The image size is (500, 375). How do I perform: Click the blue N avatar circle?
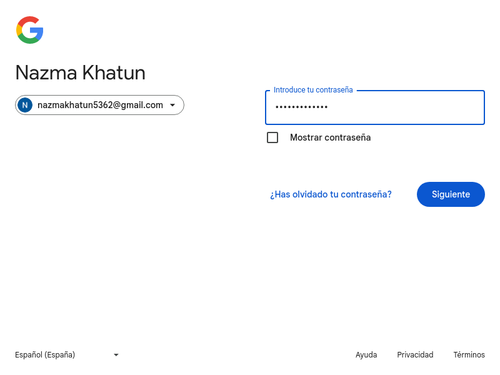click(25, 105)
